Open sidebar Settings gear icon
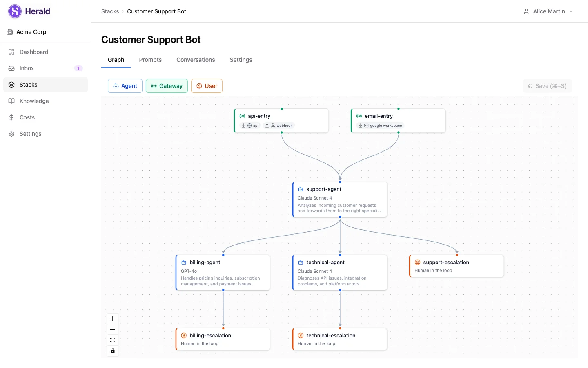588x368 pixels. (11, 134)
